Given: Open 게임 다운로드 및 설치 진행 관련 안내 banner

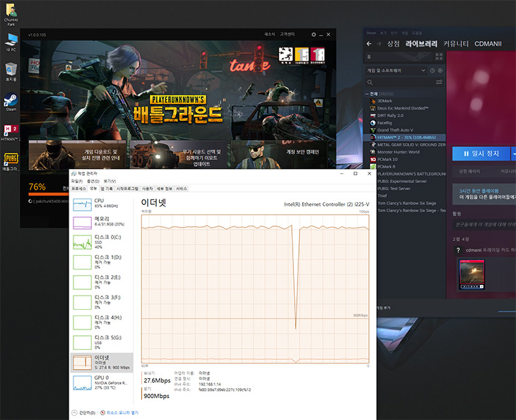Looking at the screenshot, I should (78, 155).
